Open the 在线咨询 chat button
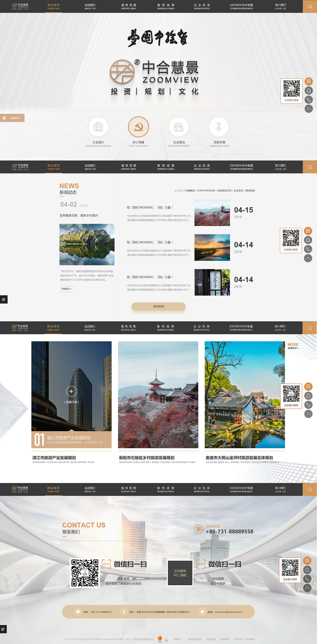317x644 pixels. pyautogui.click(x=12, y=118)
